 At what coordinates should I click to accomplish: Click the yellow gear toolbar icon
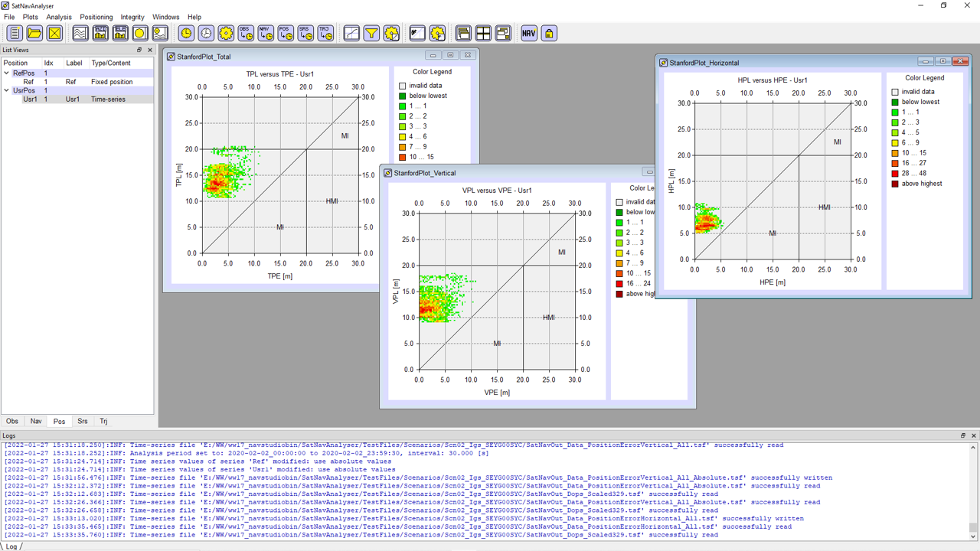(x=226, y=33)
